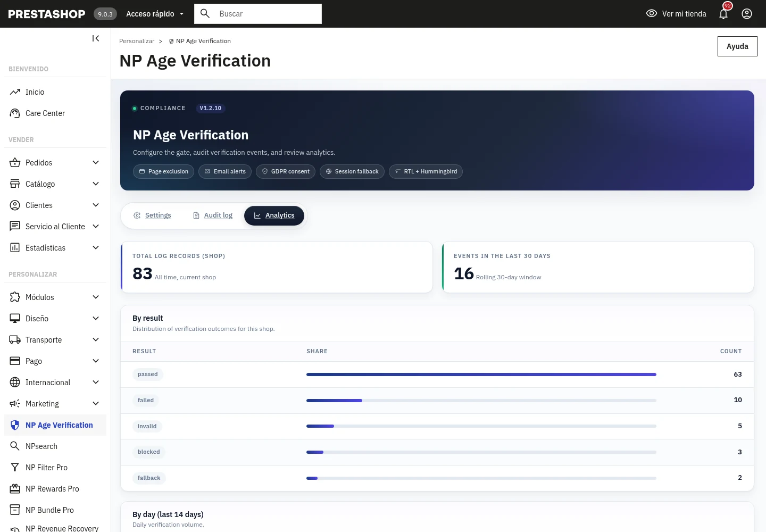Click the eye icon next to Ver mi tienda
Viewport: 766px width, 532px height.
pos(652,14)
